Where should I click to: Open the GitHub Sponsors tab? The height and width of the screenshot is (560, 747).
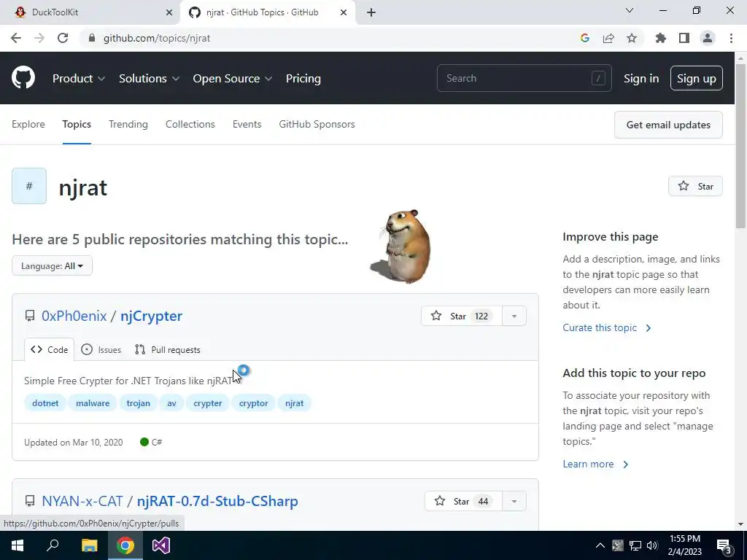pyautogui.click(x=317, y=124)
